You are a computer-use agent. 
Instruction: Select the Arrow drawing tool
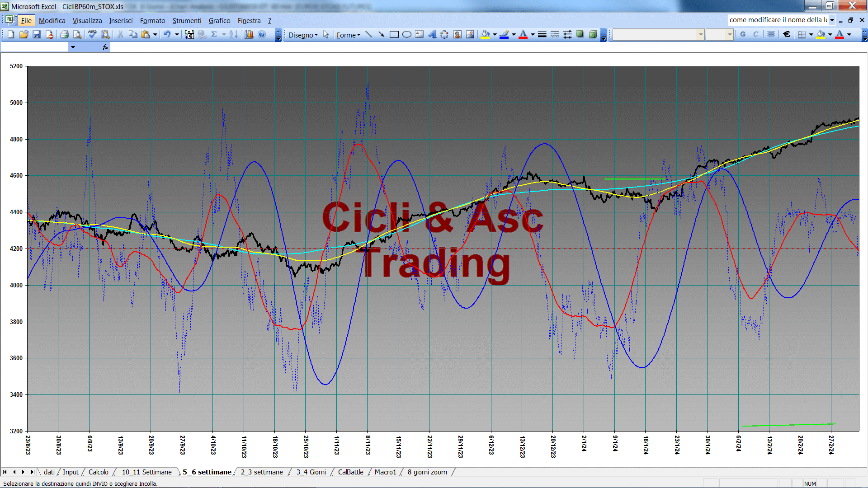click(381, 34)
